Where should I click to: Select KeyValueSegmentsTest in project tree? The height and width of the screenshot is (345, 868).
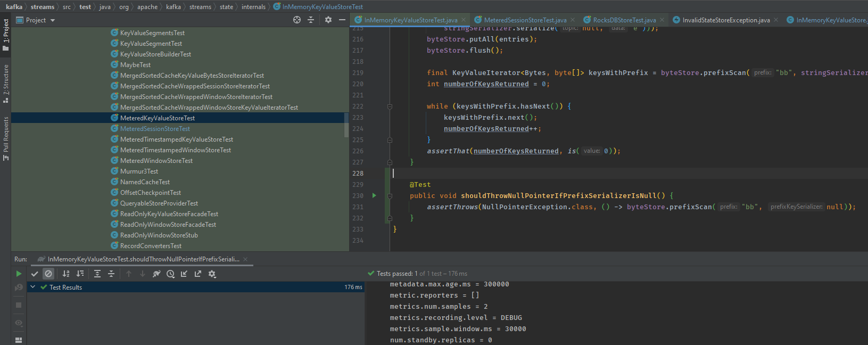point(152,33)
